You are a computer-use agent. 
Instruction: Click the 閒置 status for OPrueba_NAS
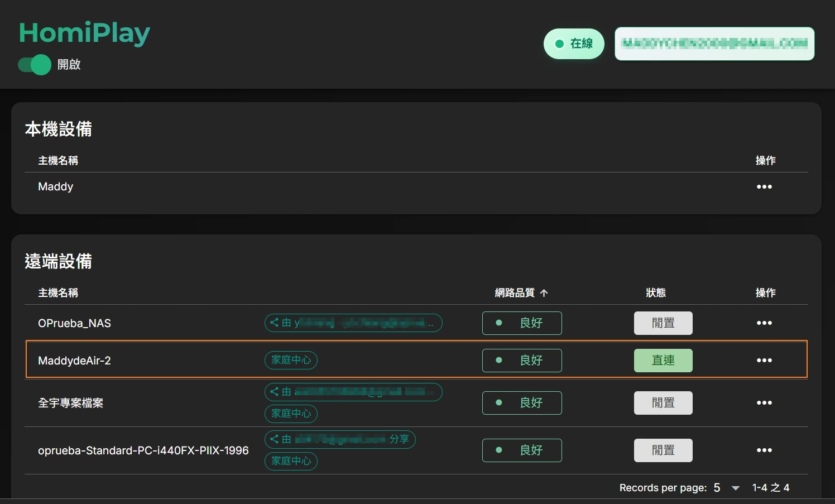tap(663, 323)
